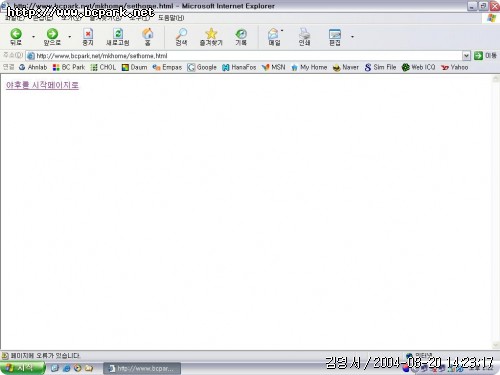This screenshot has height=375, width=500.
Task: Open the CHOL links bar shortcut
Action: click(103, 67)
